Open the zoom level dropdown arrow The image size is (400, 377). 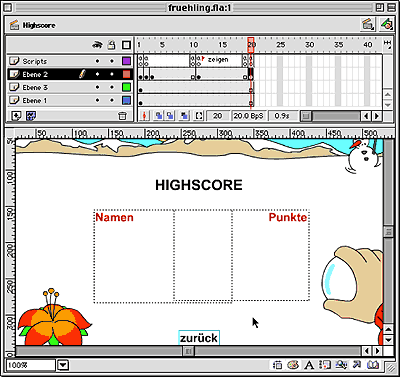[x=63, y=365]
